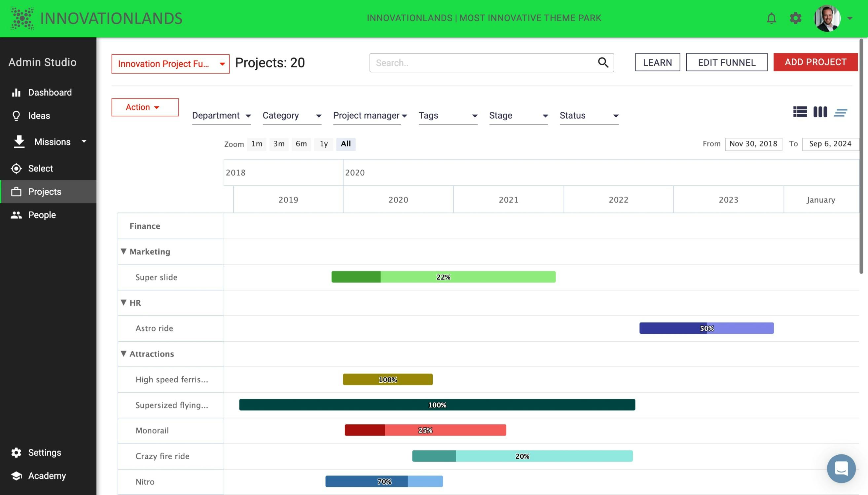Screen dimensions: 868x495
Task: Zoom timeline to 1 year
Action: tap(323, 144)
